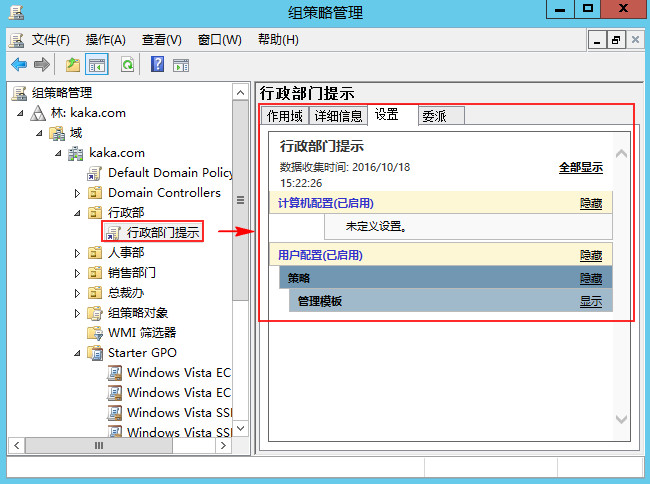Viewport: 650px width, 484px height.
Task: Click the 计算机配置(已启用) header text
Action: 326,203
